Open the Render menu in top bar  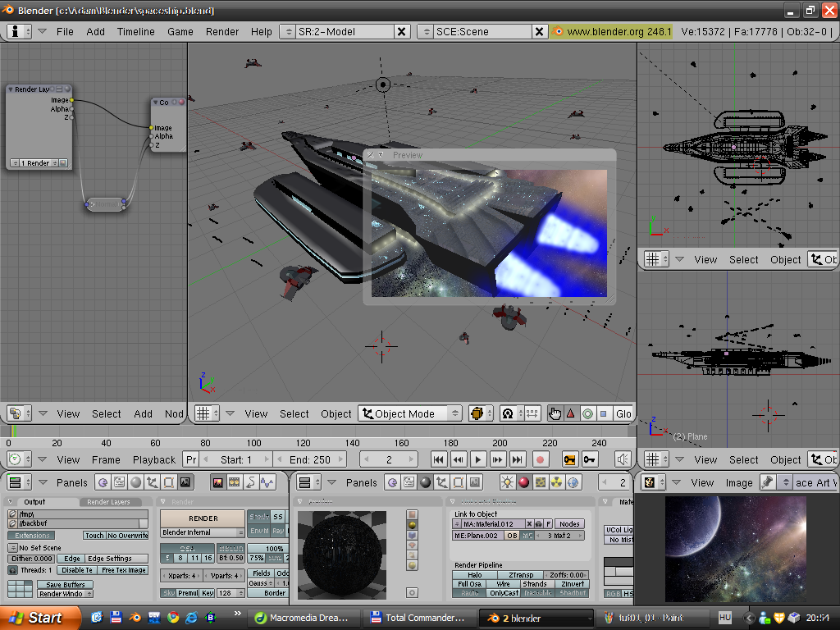[x=222, y=31]
